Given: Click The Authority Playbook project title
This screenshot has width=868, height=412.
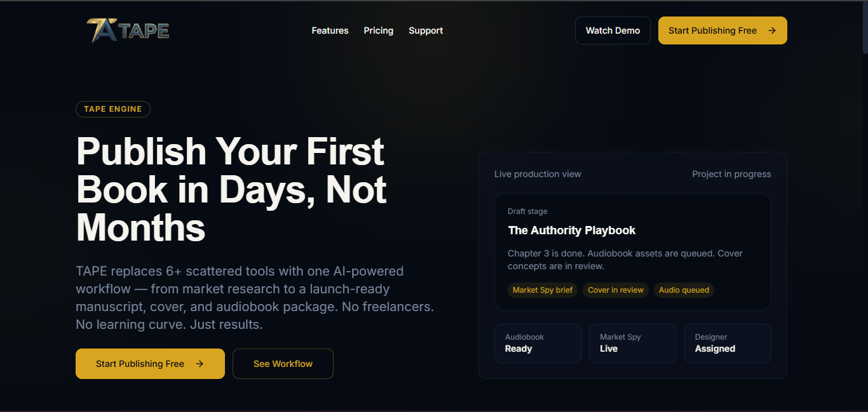Looking at the screenshot, I should coord(572,230).
